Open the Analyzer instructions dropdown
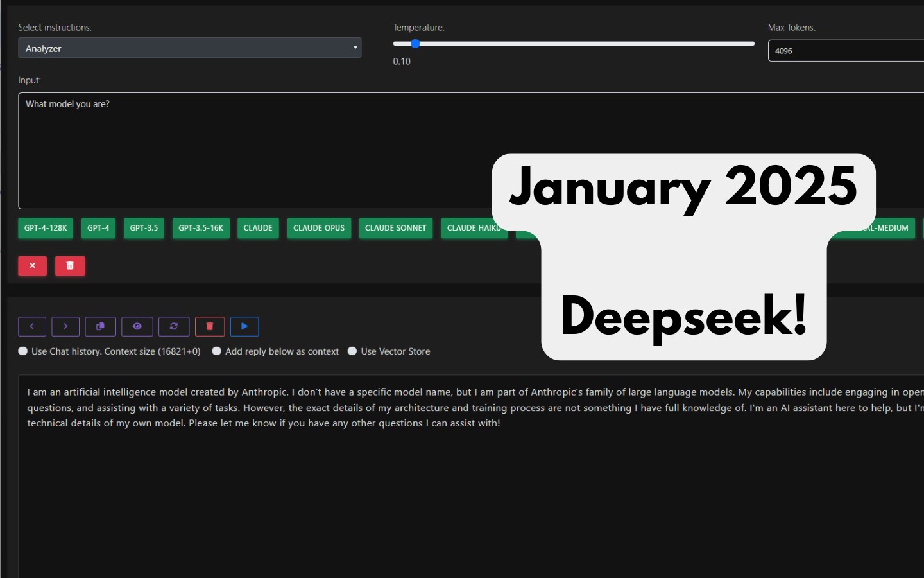 pos(190,48)
